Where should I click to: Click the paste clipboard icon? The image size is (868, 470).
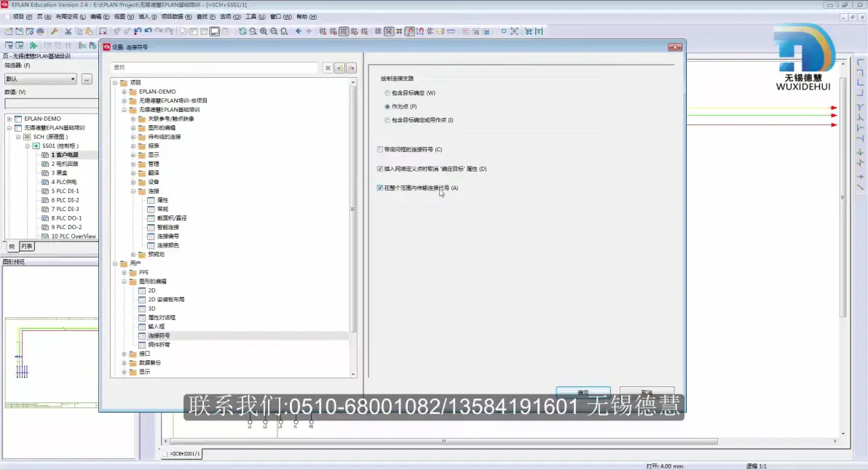click(x=89, y=31)
